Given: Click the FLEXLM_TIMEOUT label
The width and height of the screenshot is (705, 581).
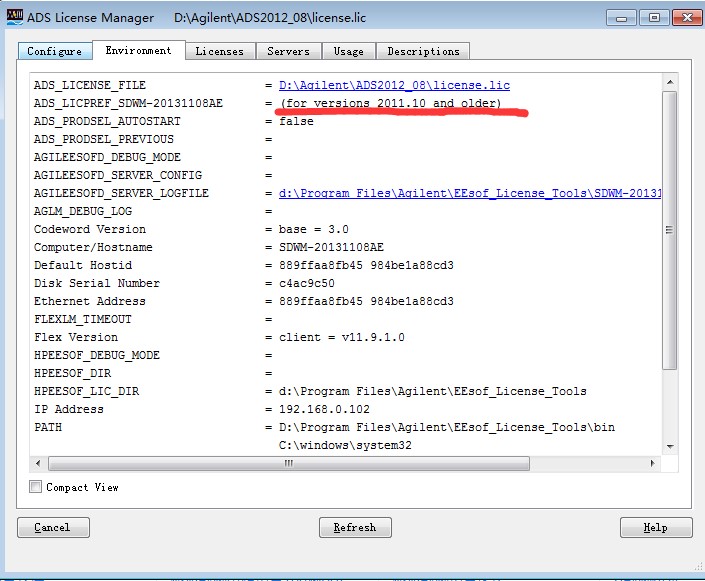Looking at the screenshot, I should [83, 319].
